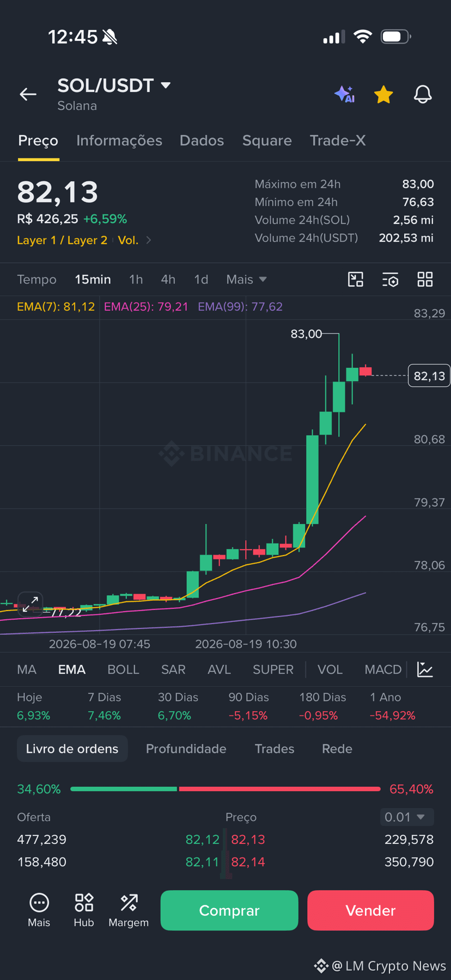Open the AI sparkle assistant icon
The image size is (451, 980).
pos(345,94)
